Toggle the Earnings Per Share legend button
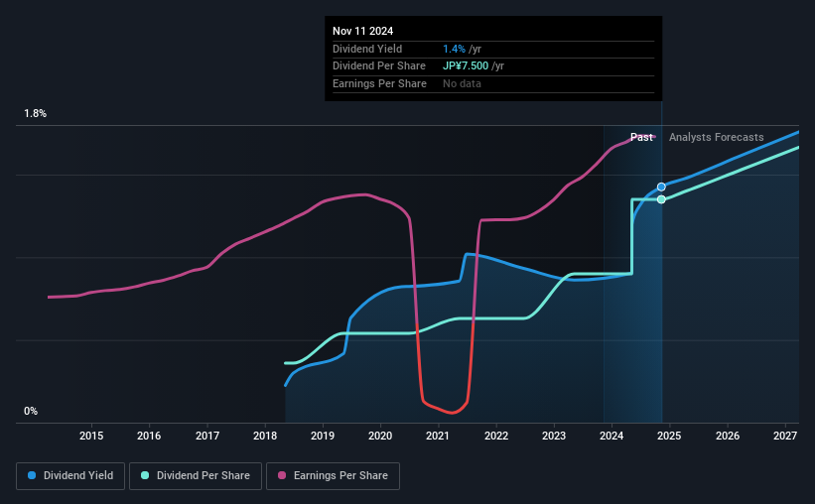Image resolution: width=815 pixels, height=504 pixels. pos(333,476)
